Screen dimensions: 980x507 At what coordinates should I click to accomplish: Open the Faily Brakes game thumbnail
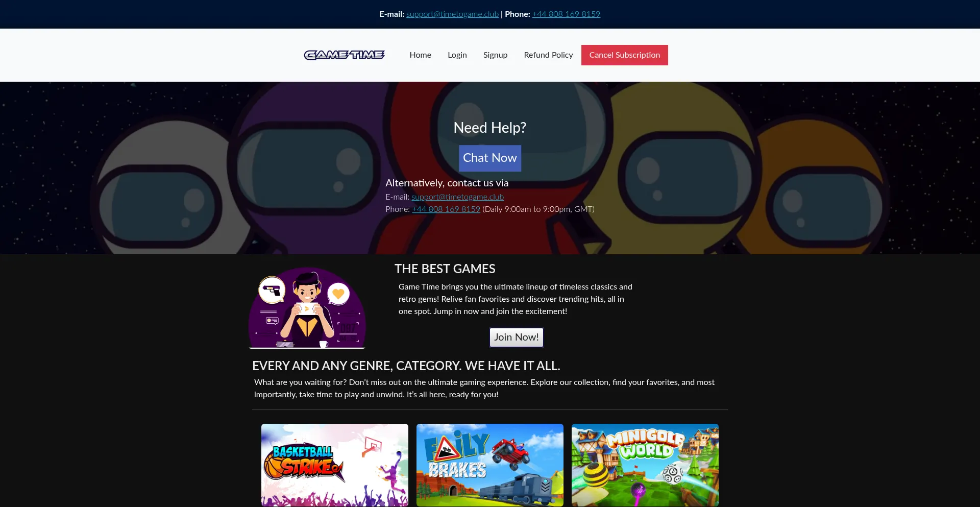[490, 465]
